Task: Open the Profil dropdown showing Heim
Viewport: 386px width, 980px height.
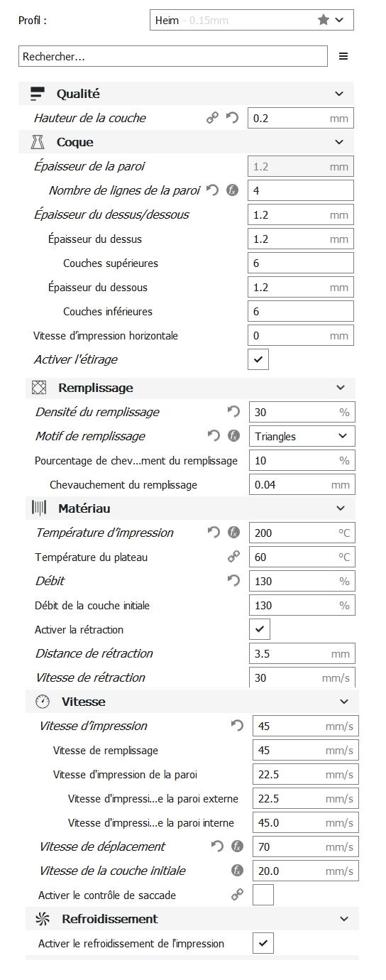Action: (252, 20)
